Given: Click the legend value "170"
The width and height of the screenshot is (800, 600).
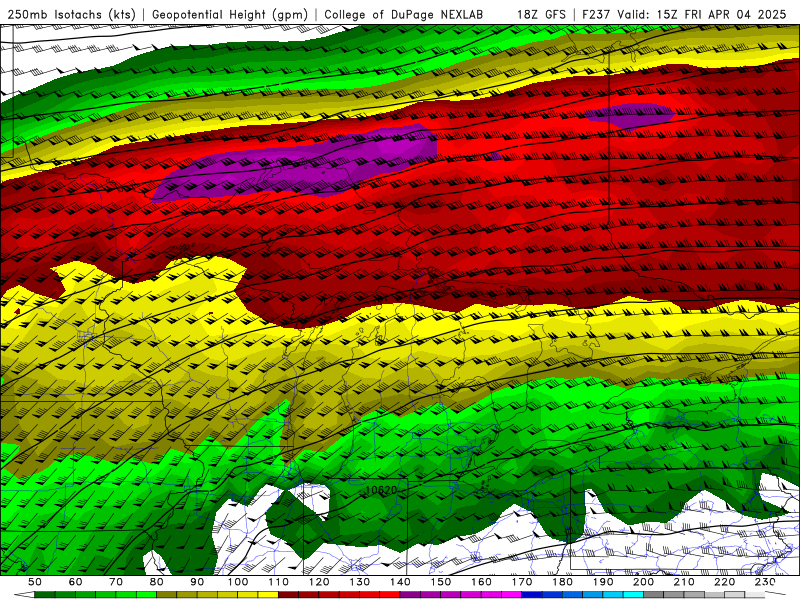Looking at the screenshot, I should coord(522,582).
